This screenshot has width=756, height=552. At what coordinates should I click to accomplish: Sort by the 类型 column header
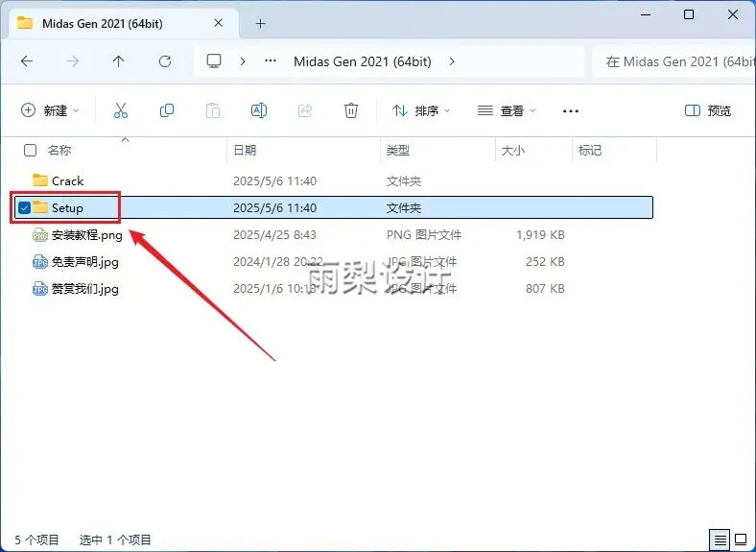coord(398,151)
